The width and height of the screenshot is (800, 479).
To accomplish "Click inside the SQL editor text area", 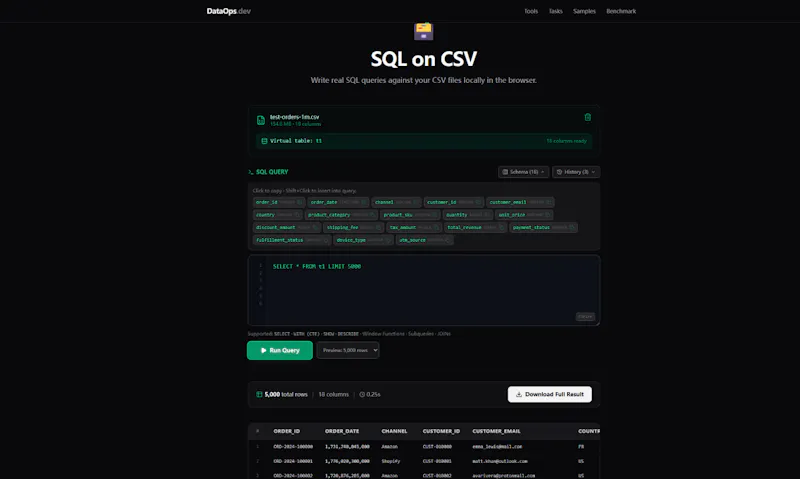I will pos(423,290).
